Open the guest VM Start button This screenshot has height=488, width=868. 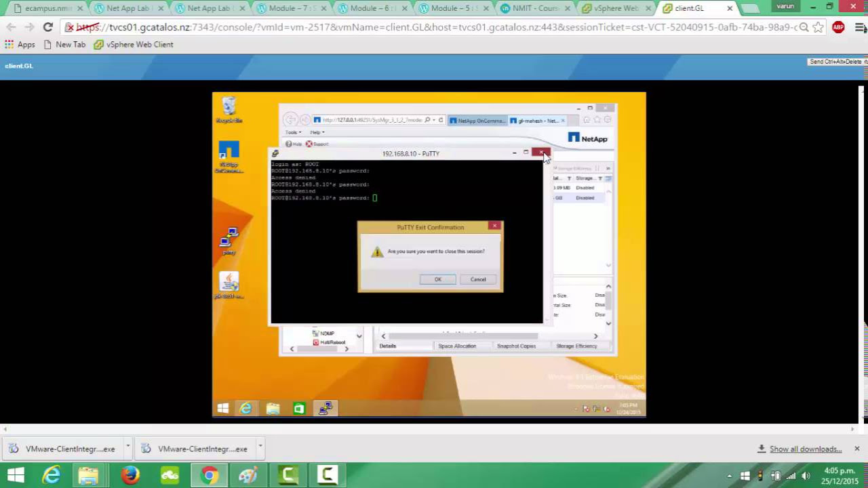[x=222, y=408]
